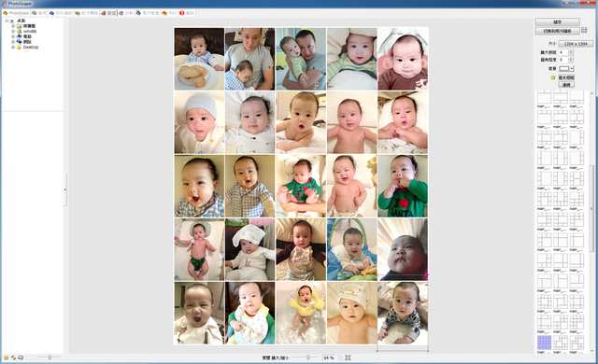This screenshot has width=598, height=364.
Task: Collapse the 桌面 root tree node
Action: pyautogui.click(x=7, y=21)
